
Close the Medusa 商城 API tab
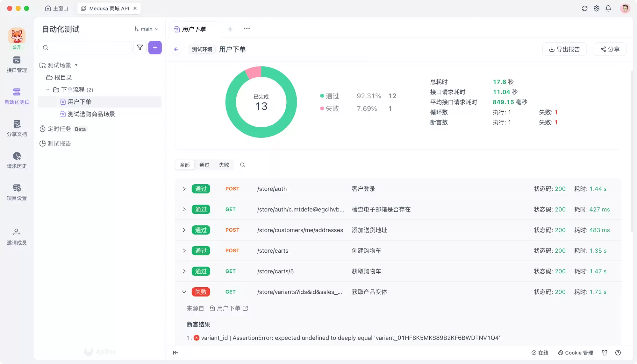pos(135,9)
